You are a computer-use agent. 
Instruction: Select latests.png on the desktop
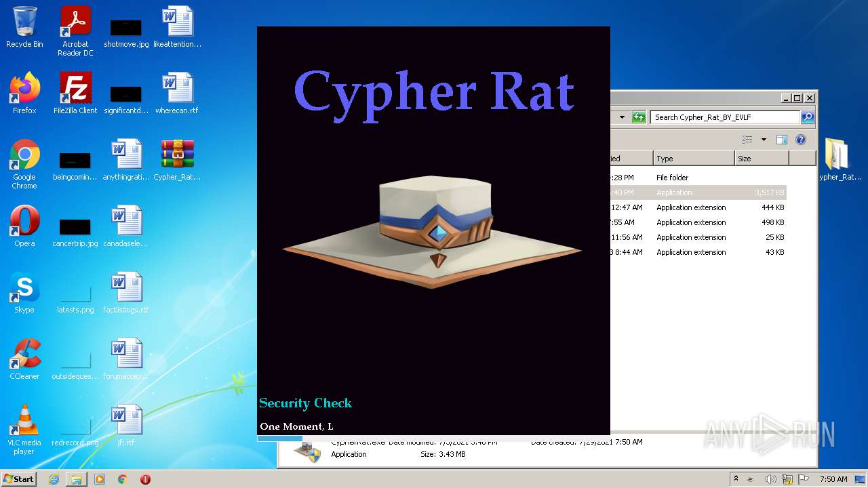[x=75, y=299]
